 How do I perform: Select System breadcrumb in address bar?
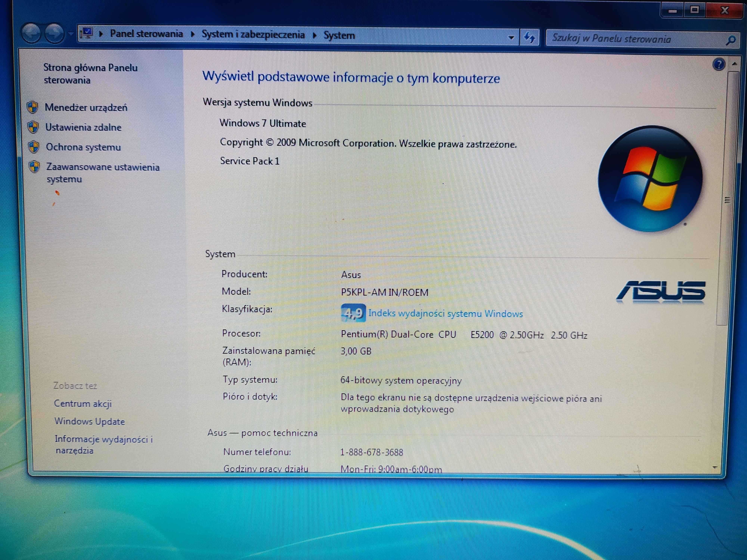tap(339, 35)
